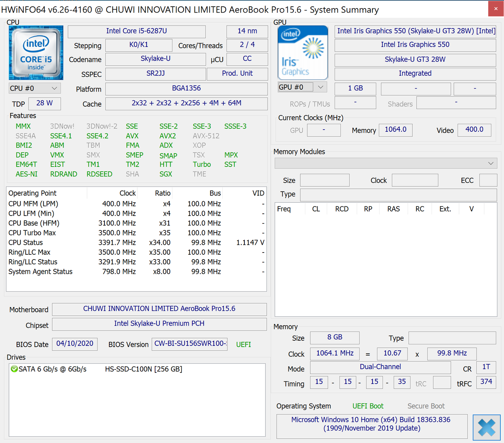This screenshot has width=504, height=443.
Task: Click the 1 GB GPU memory field
Action: [355, 89]
